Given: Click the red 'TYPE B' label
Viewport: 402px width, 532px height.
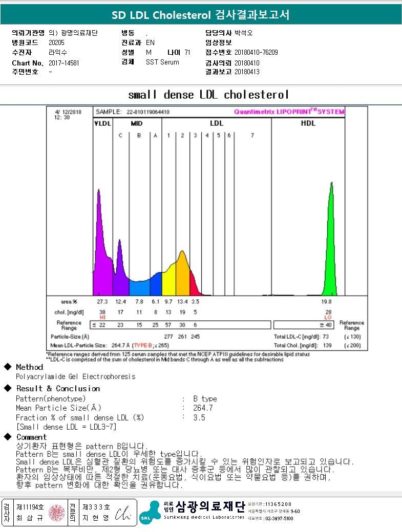Looking at the screenshot, I should pos(142,345).
